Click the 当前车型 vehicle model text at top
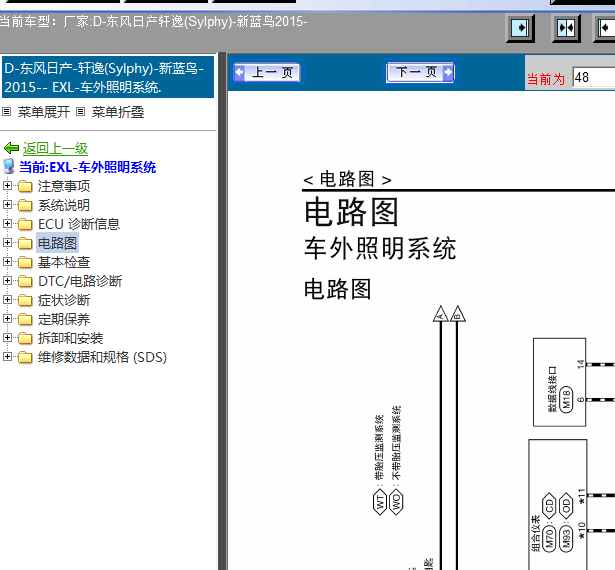 click(x=153, y=21)
